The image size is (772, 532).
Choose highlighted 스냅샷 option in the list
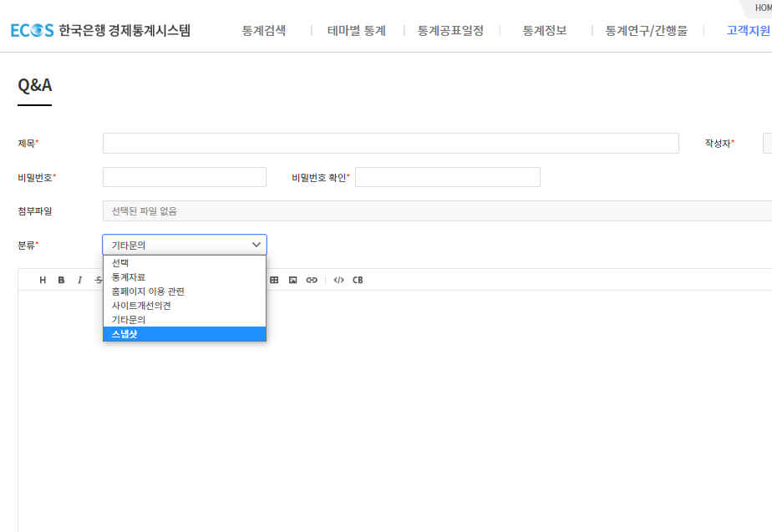pyautogui.click(x=185, y=334)
